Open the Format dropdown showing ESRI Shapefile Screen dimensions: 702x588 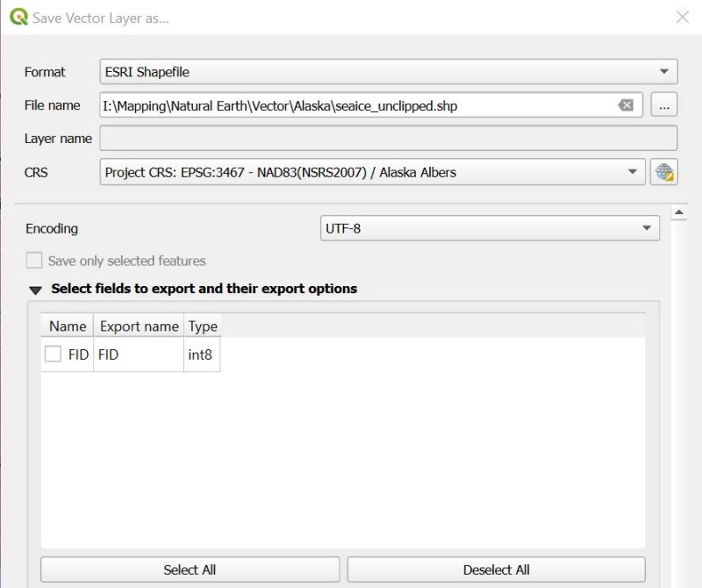389,72
